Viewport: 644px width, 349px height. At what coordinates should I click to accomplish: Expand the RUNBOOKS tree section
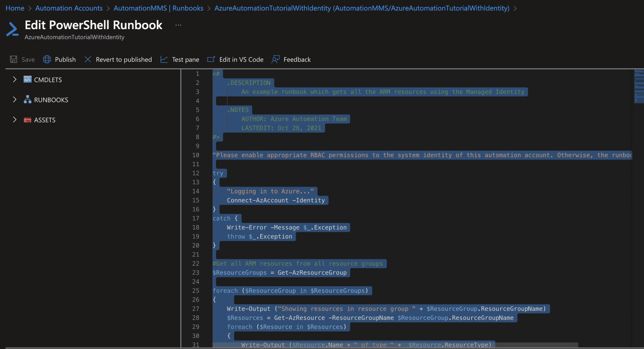pyautogui.click(x=15, y=100)
